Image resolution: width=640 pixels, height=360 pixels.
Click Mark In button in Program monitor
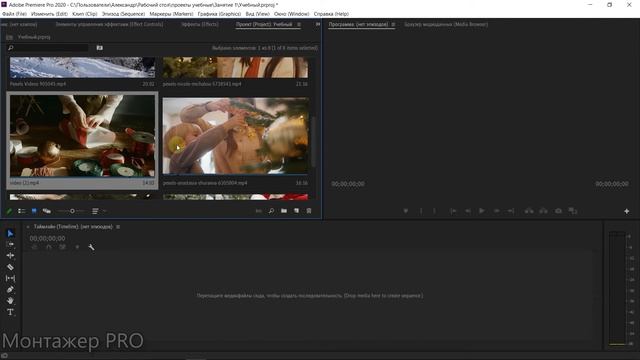click(421, 211)
